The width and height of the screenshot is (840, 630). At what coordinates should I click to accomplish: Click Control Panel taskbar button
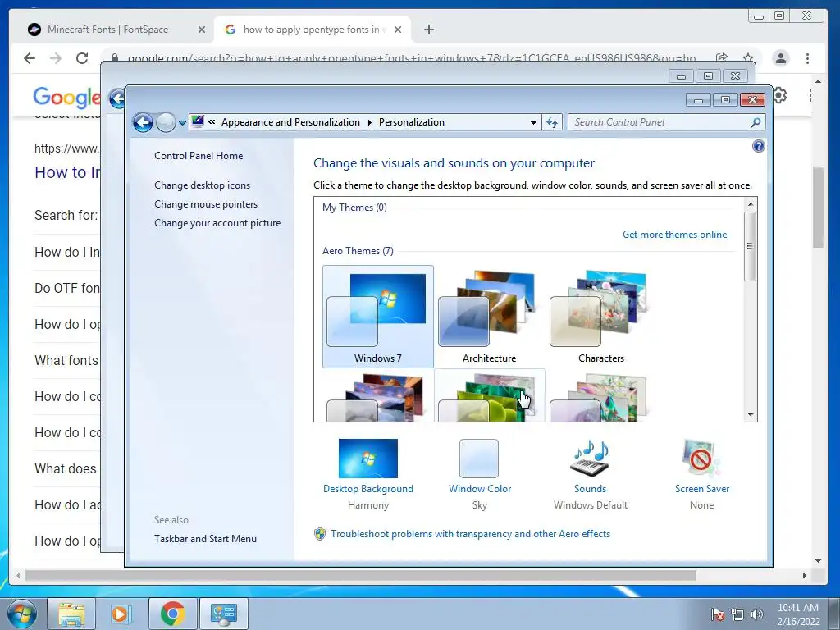[x=223, y=614]
